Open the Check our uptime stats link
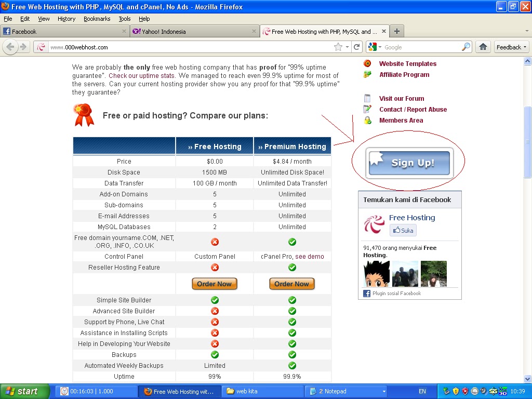Screen dimensions: 532x399 point(141,76)
